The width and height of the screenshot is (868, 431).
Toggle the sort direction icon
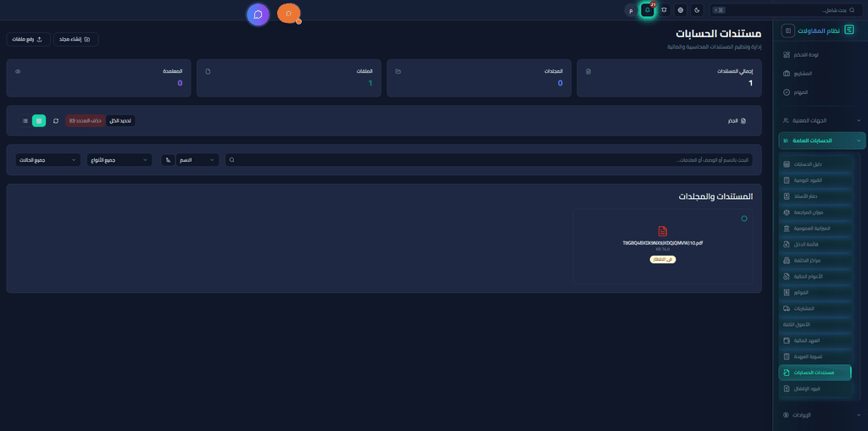pyautogui.click(x=168, y=160)
